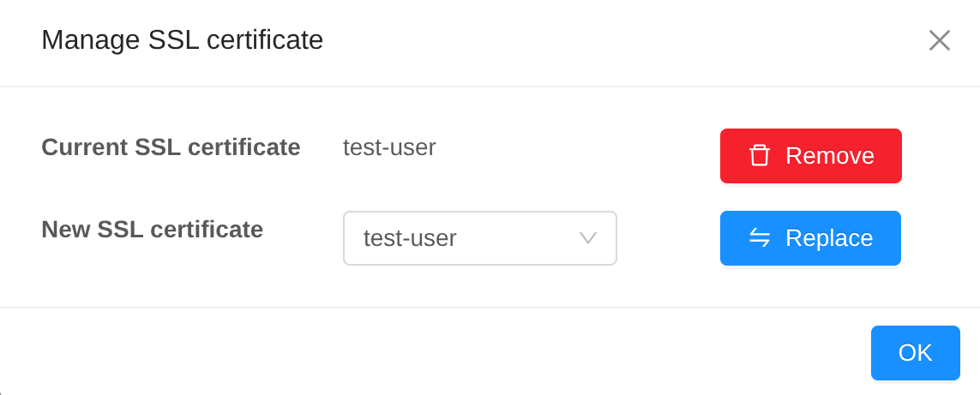Open the test-user certificate combo box

click(479, 238)
